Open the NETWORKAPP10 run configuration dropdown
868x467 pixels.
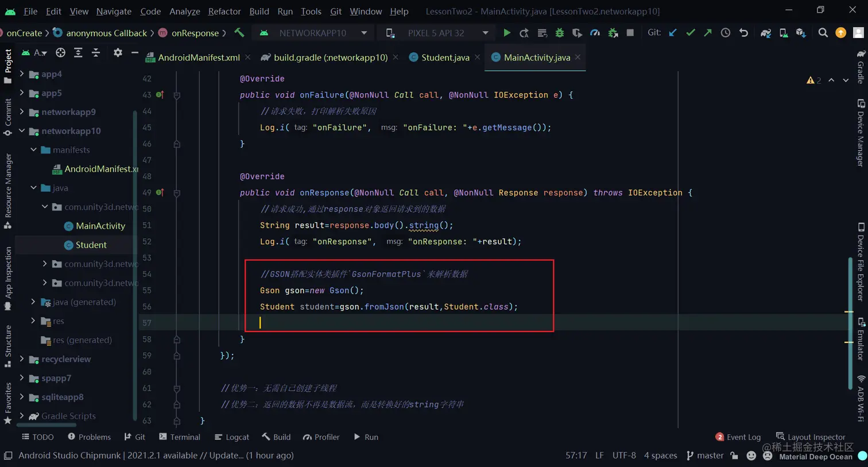[313, 33]
